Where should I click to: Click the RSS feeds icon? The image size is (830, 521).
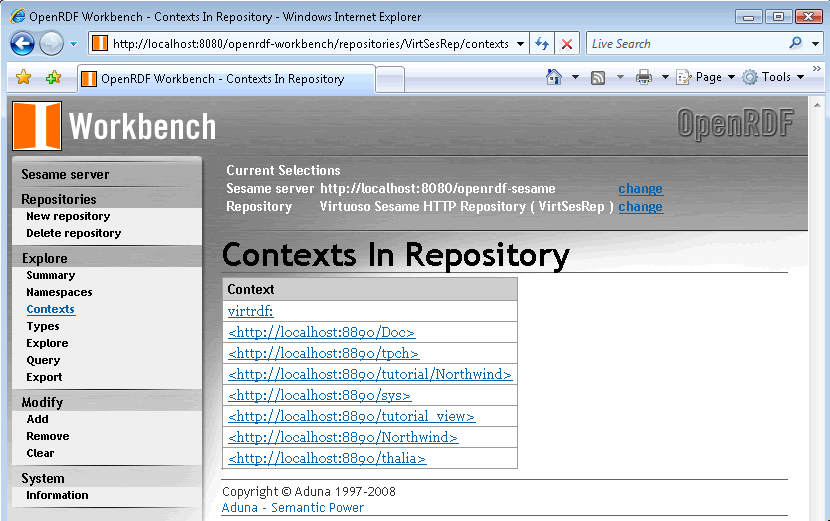[598, 77]
